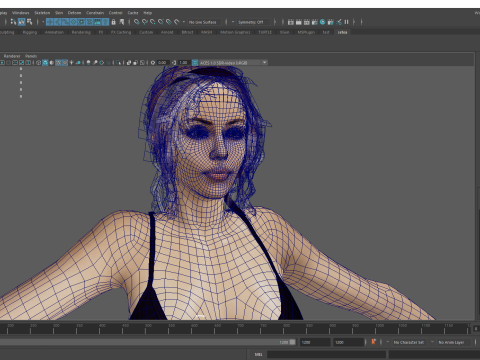Click the viewport exposure value field
The width and height of the screenshot is (480, 360).
(x=163, y=63)
